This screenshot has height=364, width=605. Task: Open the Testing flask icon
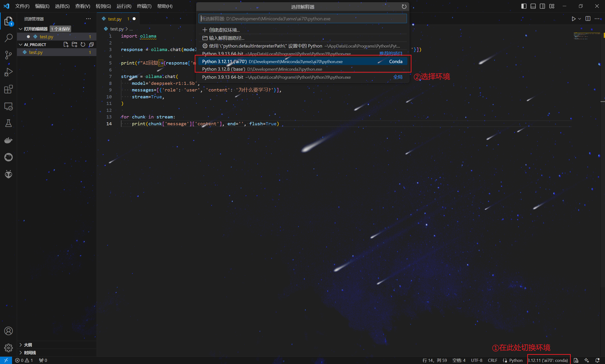pos(9,123)
